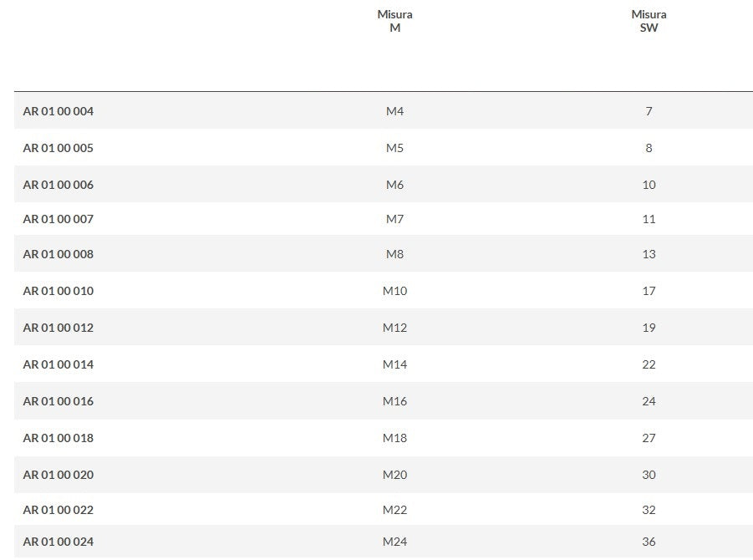Click SW value 8 in M5 row

tap(649, 148)
